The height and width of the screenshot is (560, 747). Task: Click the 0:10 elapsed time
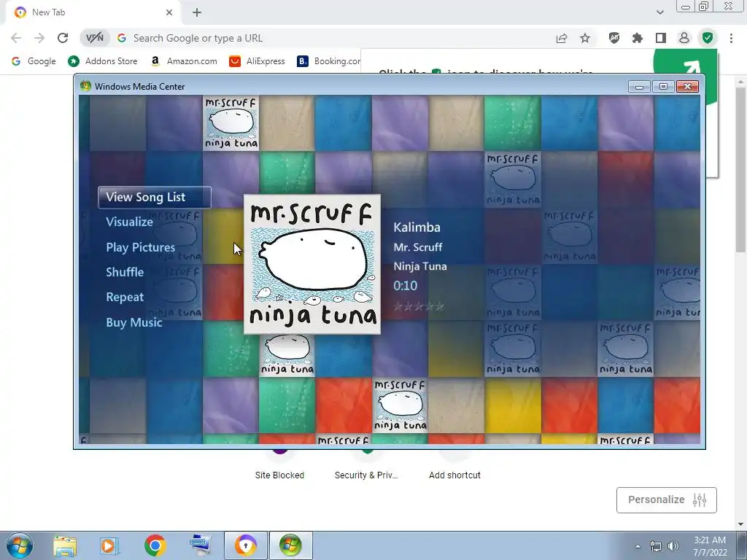pyautogui.click(x=405, y=285)
